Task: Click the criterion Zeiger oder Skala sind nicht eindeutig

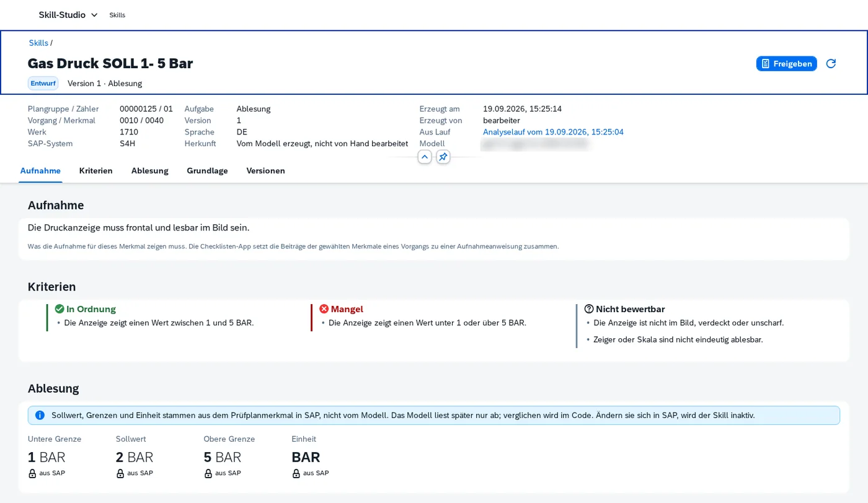Action: tap(678, 339)
